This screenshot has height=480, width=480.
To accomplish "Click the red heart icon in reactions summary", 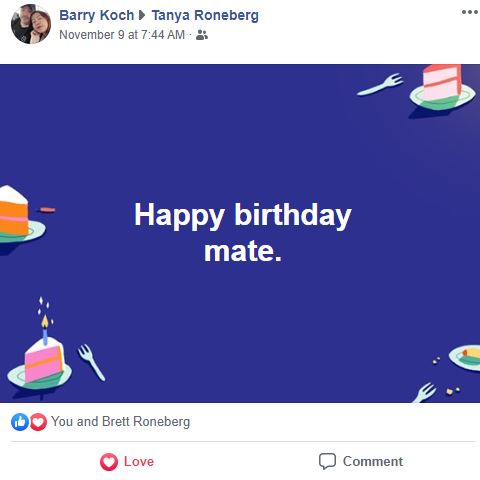I will point(38,422).
